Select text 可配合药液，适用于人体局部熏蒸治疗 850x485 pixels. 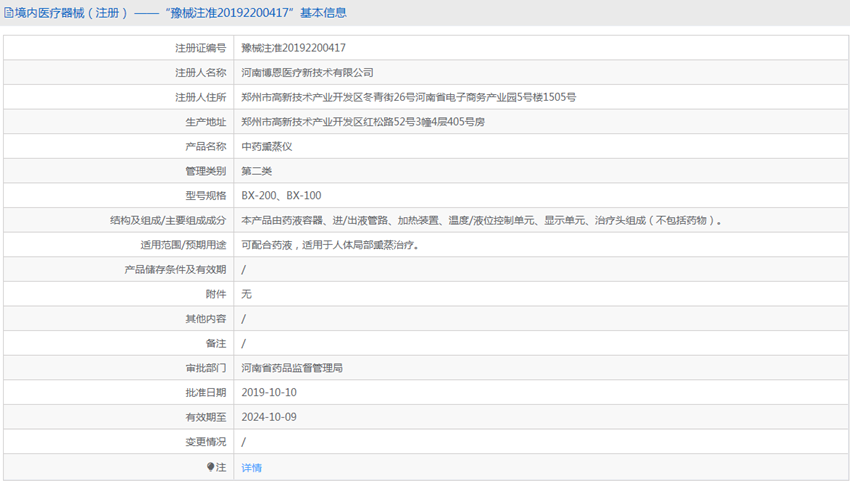330,245
